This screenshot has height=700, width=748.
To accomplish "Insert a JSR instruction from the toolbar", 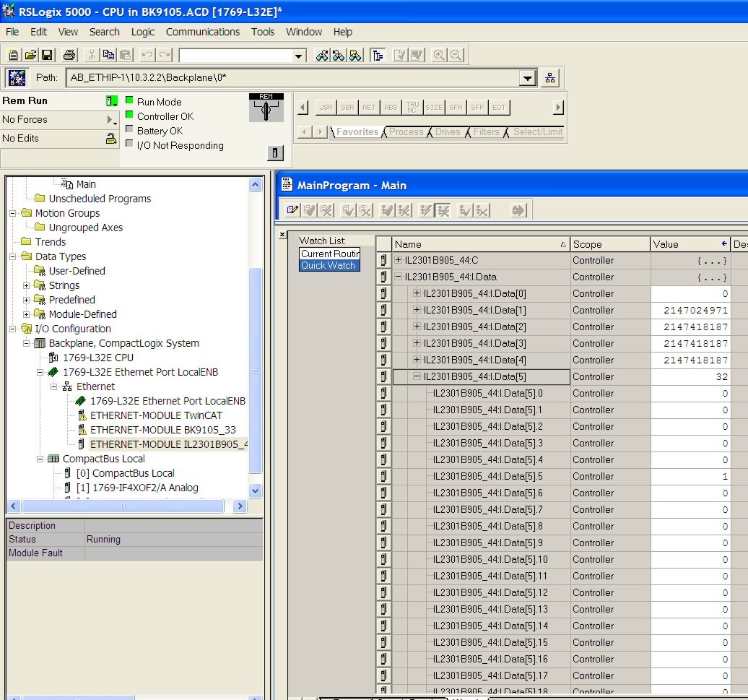I will [x=326, y=108].
